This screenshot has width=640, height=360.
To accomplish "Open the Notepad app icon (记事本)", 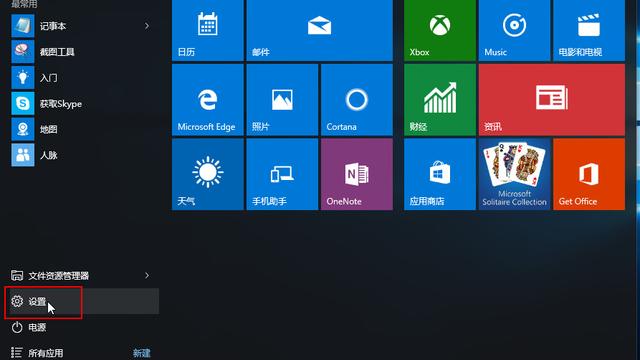I will [23, 26].
